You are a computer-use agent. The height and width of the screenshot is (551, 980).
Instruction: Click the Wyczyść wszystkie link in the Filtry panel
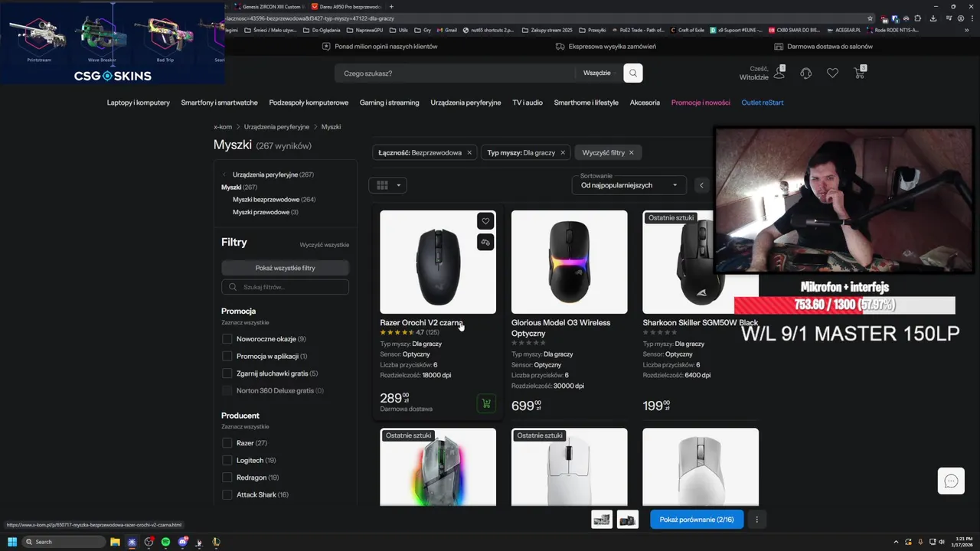click(325, 245)
